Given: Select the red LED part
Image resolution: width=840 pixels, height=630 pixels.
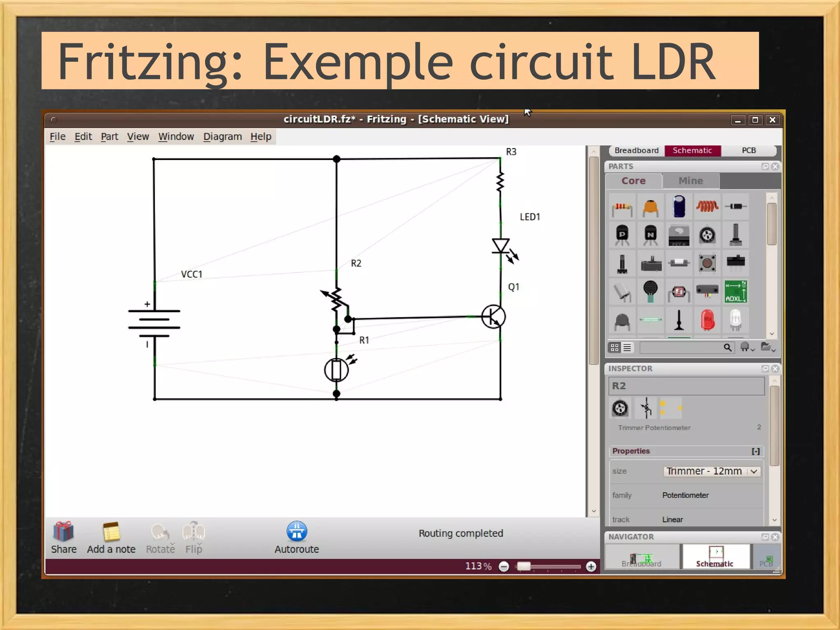Looking at the screenshot, I should 707,320.
